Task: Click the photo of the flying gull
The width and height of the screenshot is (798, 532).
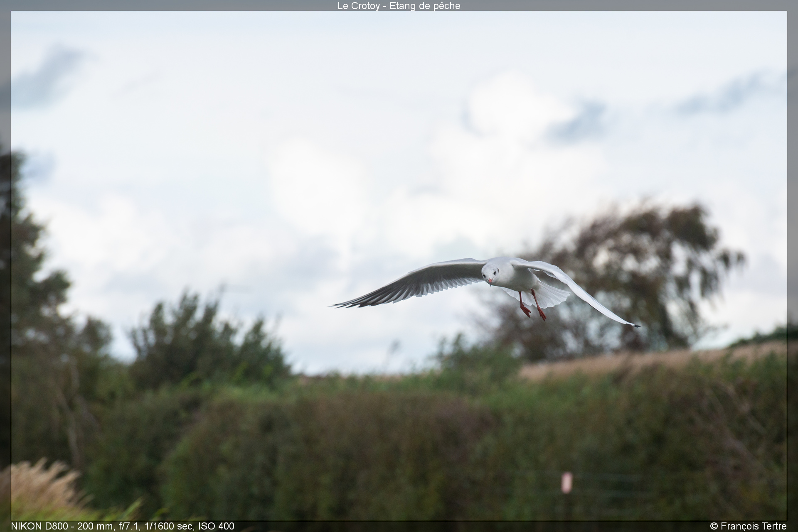Action: (x=399, y=266)
